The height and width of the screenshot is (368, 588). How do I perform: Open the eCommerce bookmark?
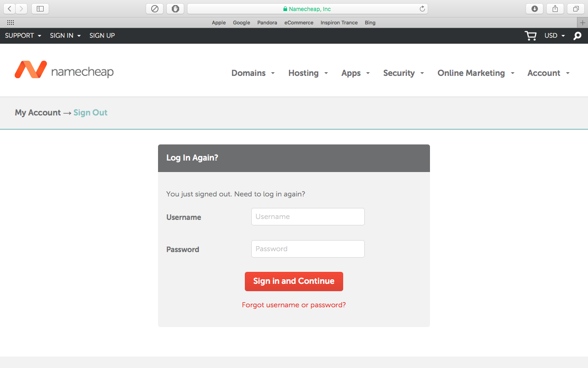click(x=299, y=23)
